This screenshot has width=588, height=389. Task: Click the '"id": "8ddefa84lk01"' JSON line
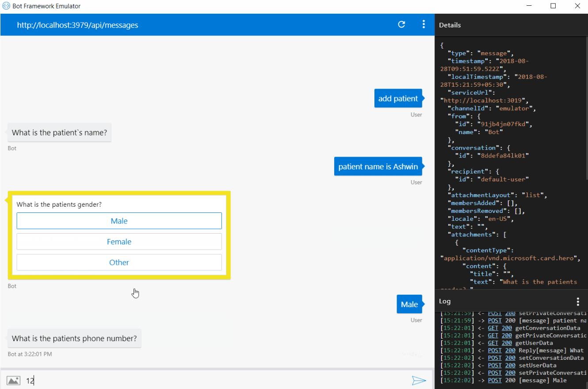[x=492, y=155]
